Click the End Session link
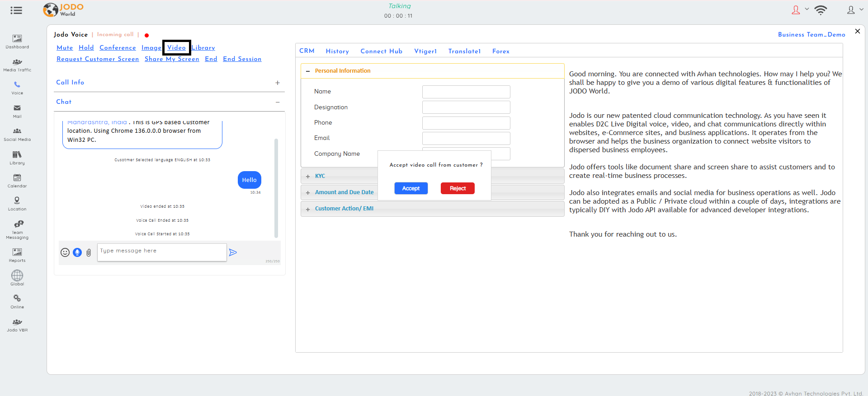This screenshot has width=868, height=396. tap(242, 59)
